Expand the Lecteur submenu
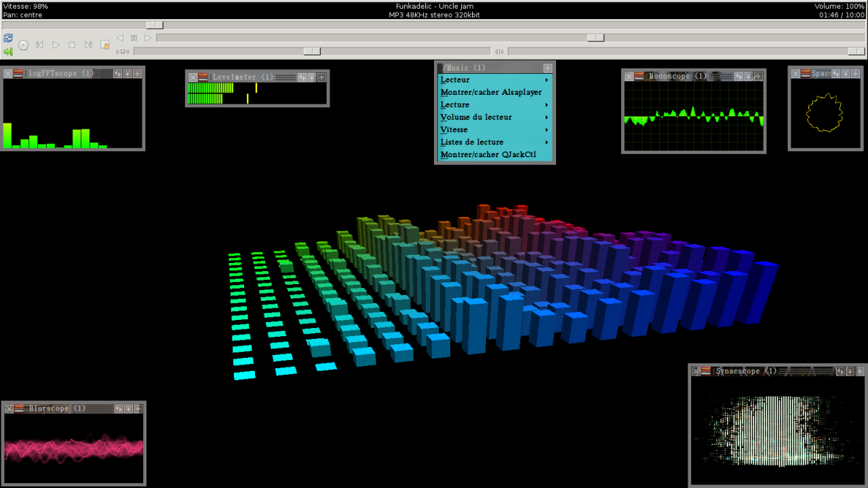The image size is (868, 488). click(475, 79)
